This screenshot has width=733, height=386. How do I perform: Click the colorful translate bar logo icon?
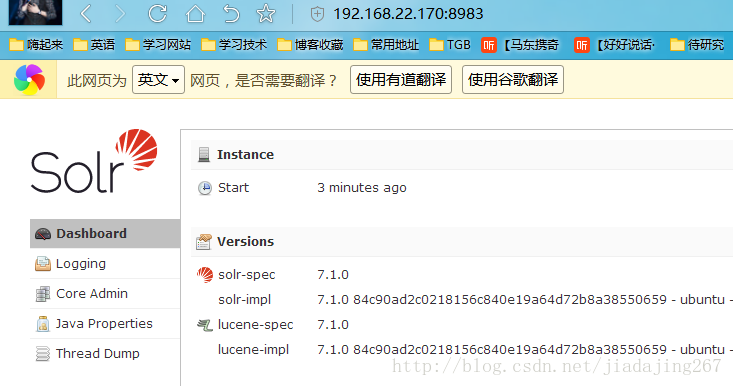pos(29,80)
